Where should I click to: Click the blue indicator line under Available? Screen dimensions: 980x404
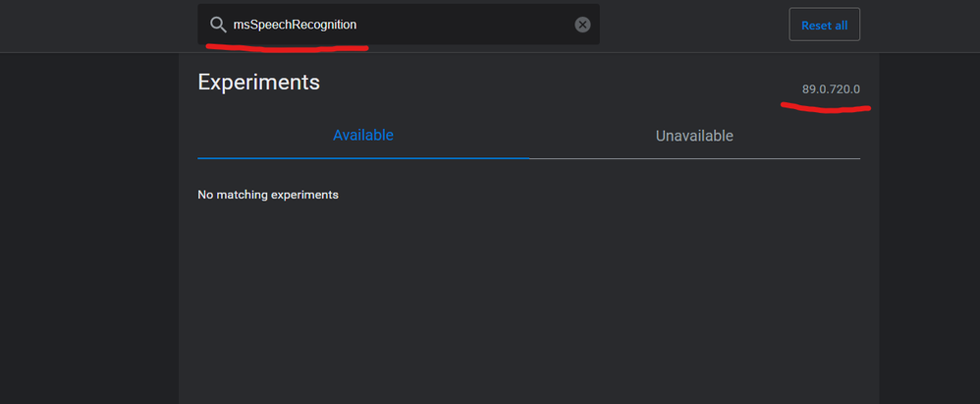click(x=362, y=157)
